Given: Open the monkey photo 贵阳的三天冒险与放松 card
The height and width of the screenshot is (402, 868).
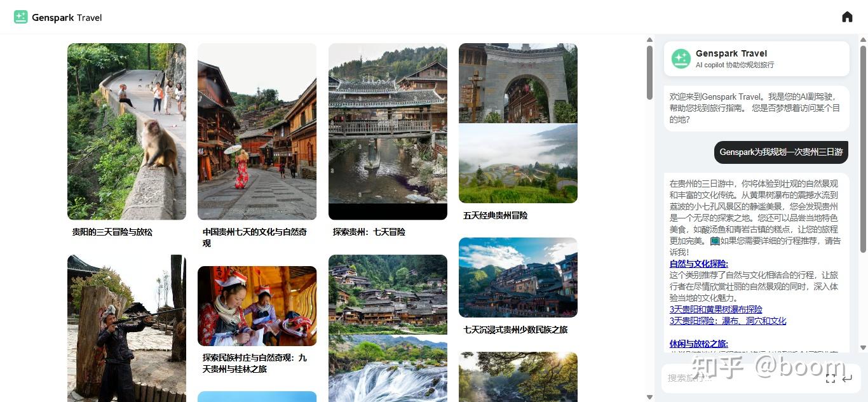Looking at the screenshot, I should [x=126, y=131].
